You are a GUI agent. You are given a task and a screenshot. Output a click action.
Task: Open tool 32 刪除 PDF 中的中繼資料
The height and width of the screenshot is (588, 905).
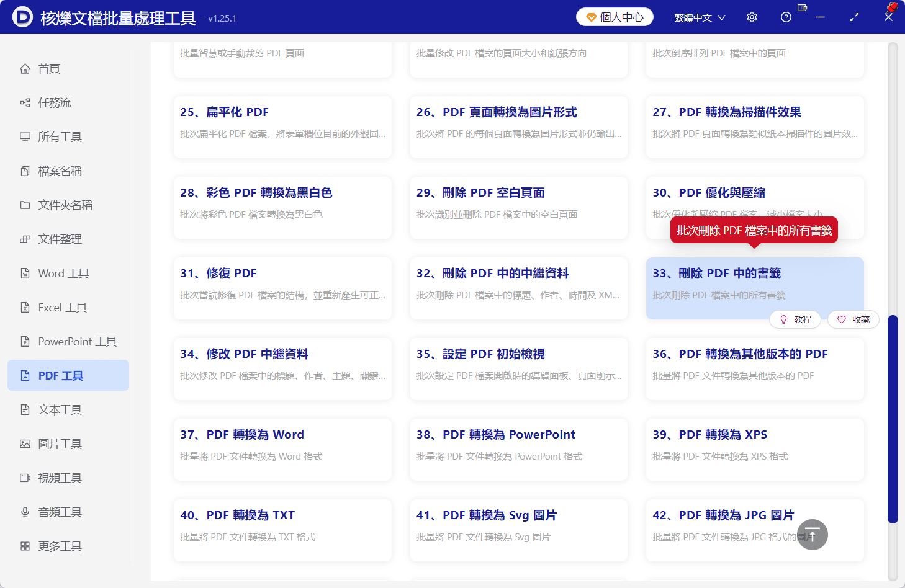519,288
